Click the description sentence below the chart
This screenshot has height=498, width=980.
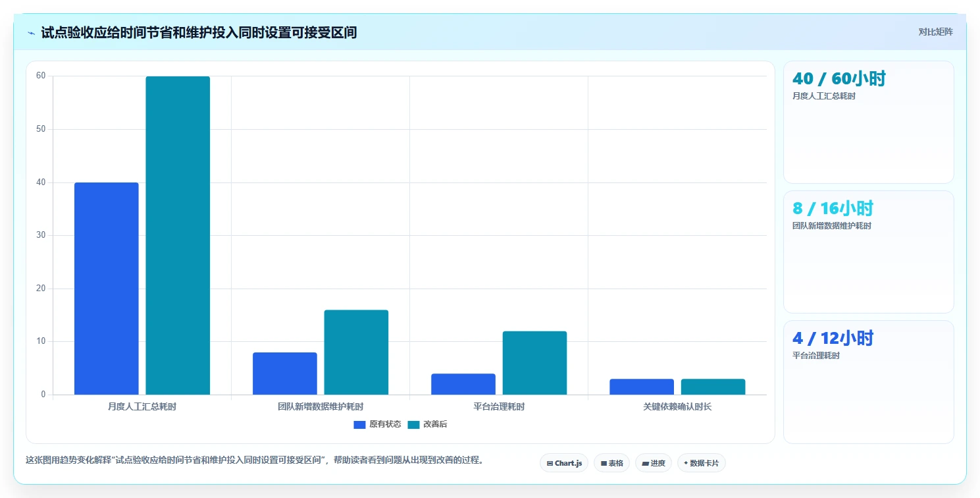(255, 460)
